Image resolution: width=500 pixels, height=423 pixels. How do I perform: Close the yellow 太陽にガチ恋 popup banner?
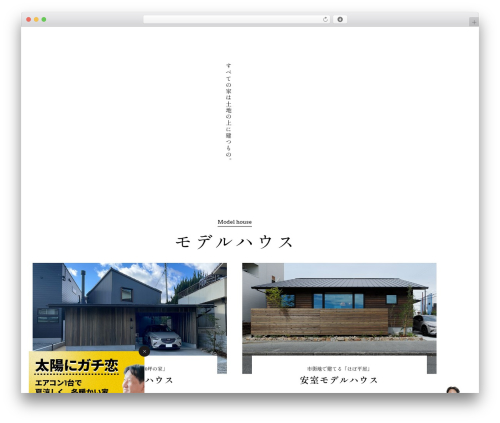[x=144, y=351]
